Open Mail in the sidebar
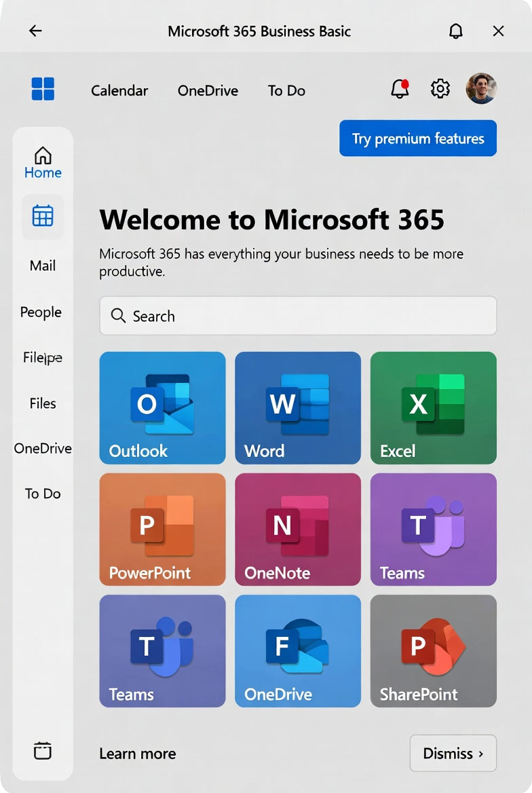The image size is (532, 793). (43, 265)
